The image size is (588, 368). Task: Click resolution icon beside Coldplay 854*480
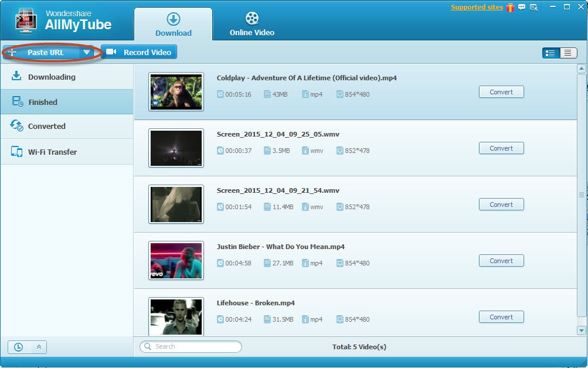click(x=340, y=94)
